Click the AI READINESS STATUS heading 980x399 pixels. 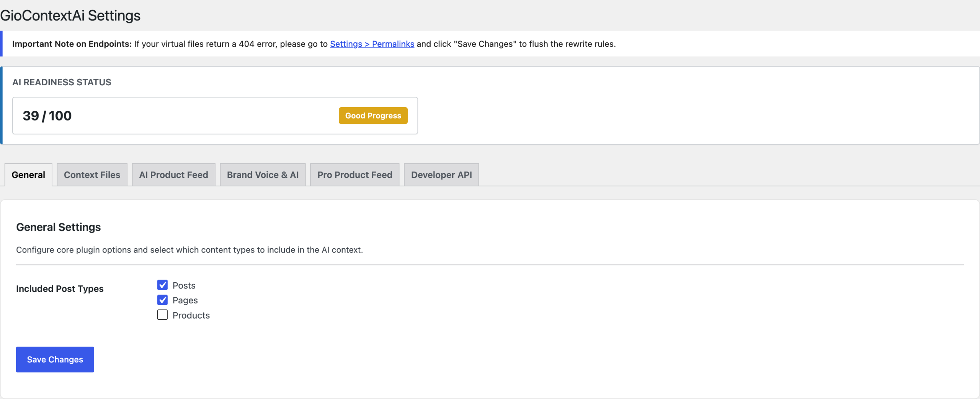62,82
